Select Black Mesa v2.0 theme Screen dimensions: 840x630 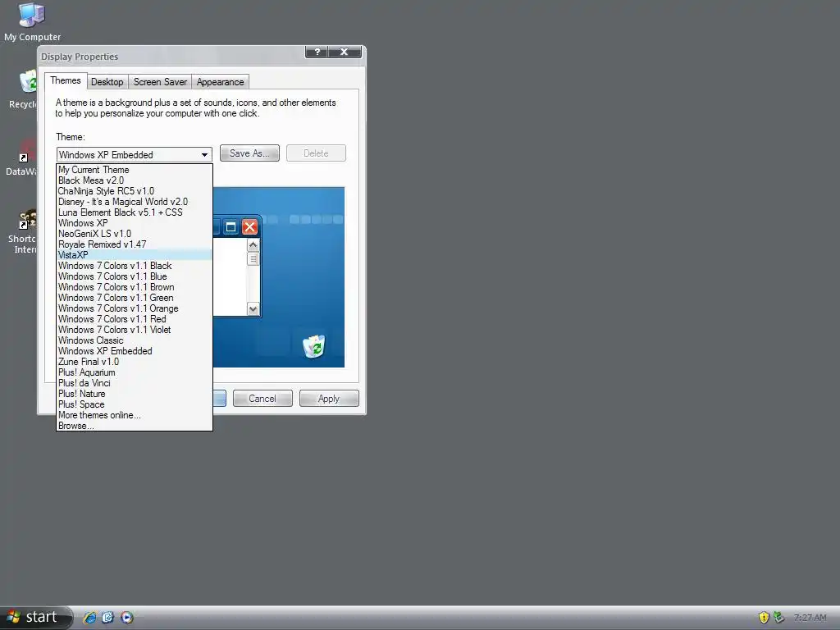tap(135, 180)
